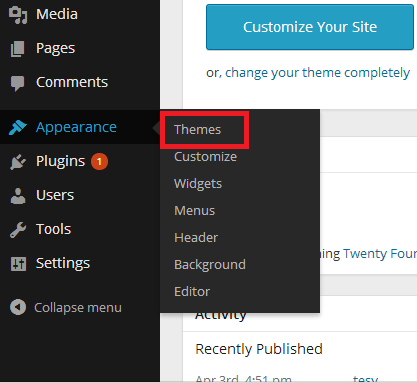Open Themes in the Appearance submenu
The image size is (417, 383).
coord(197,130)
